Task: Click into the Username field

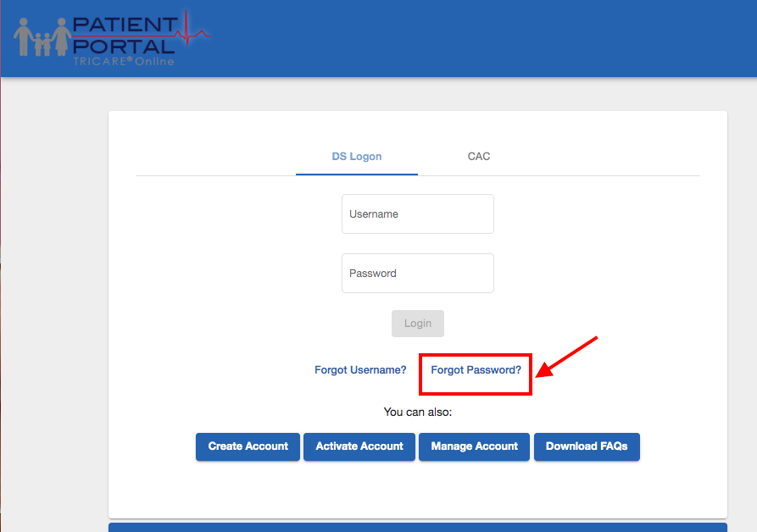Action: tap(417, 213)
